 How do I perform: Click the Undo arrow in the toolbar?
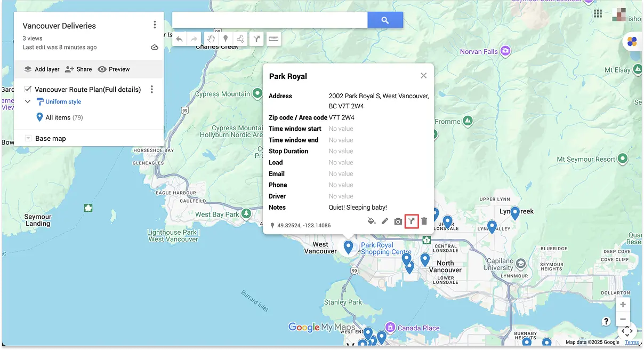click(179, 38)
